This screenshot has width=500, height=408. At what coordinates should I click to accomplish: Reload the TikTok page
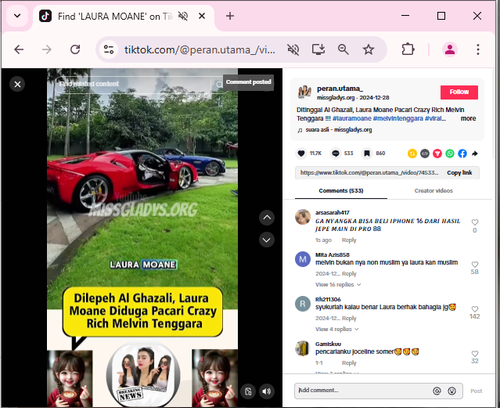[x=75, y=50]
